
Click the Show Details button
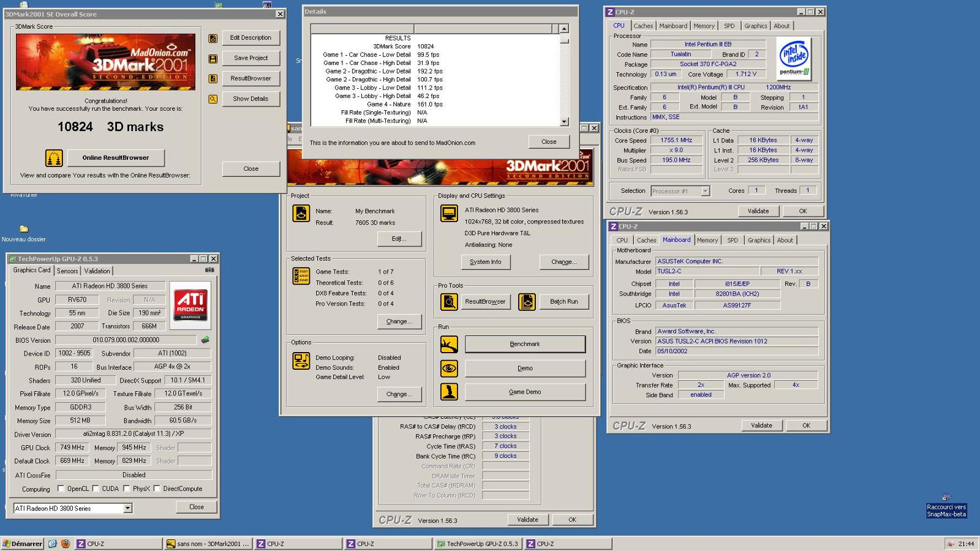point(251,99)
